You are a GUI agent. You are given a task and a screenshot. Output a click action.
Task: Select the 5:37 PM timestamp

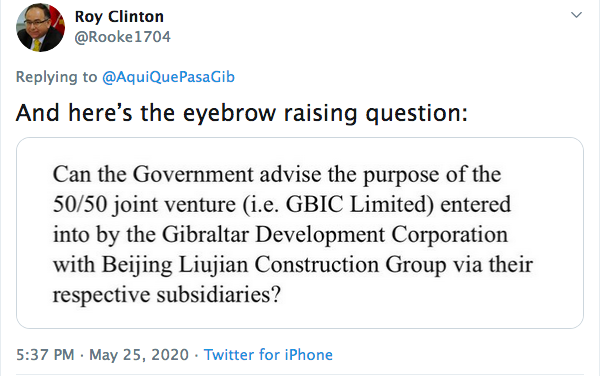coord(45,354)
